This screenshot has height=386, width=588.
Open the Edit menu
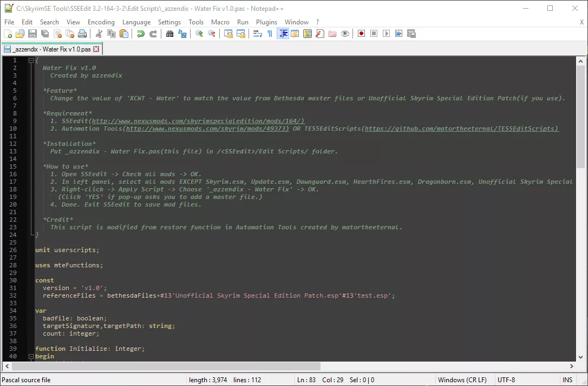[x=27, y=22]
